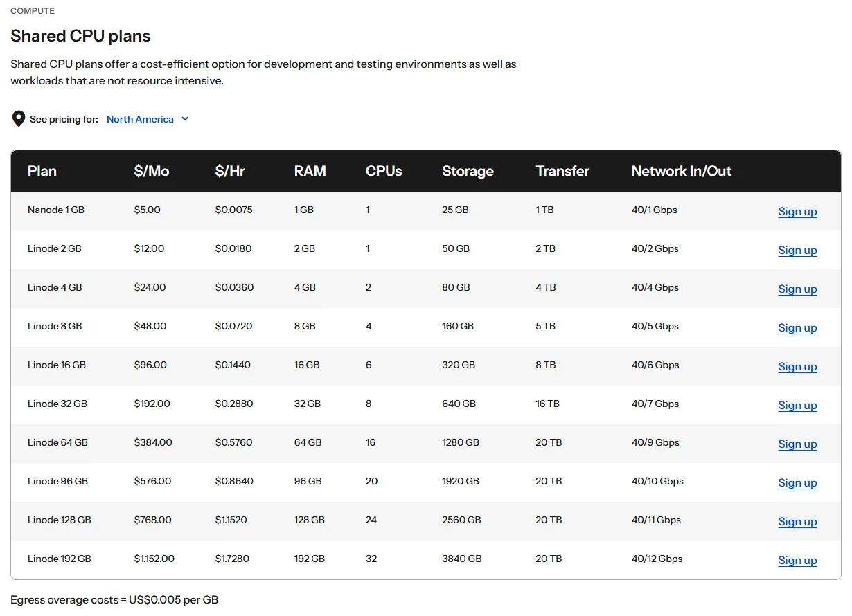Viewport: 852px width, 616px height.
Task: Select the Linode 64 GB plan name
Action: 58,442
